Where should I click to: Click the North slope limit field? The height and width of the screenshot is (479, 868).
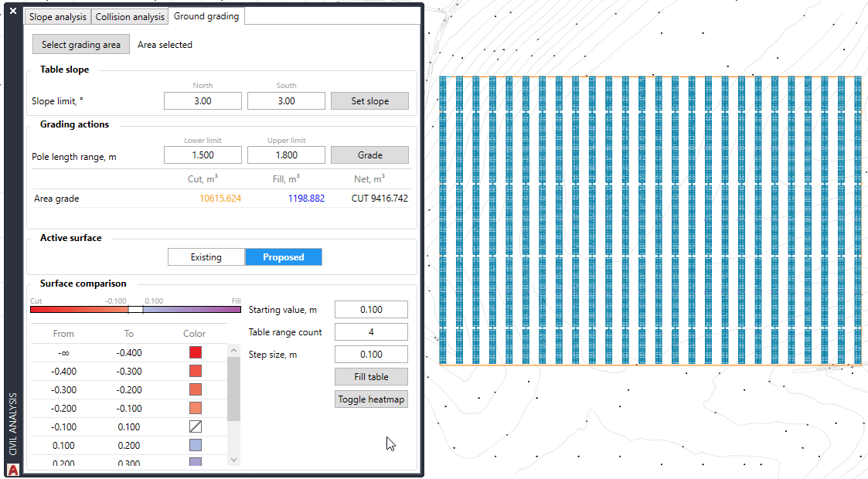click(203, 101)
